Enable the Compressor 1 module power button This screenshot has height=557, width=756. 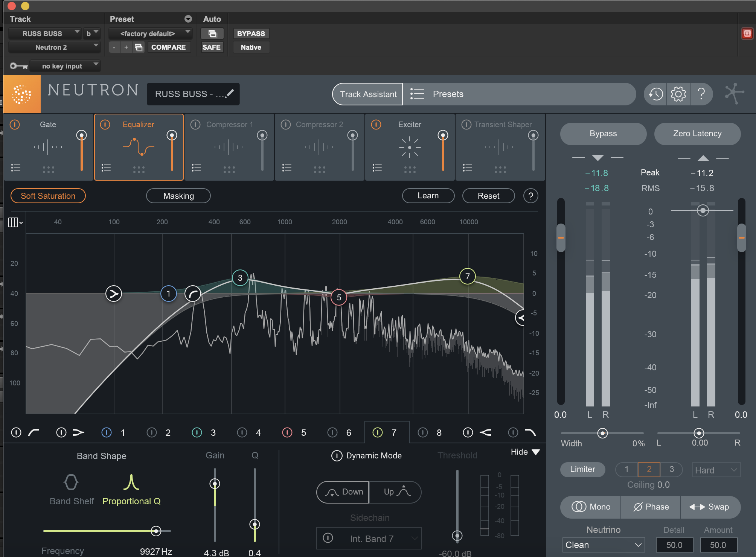pyautogui.click(x=195, y=125)
